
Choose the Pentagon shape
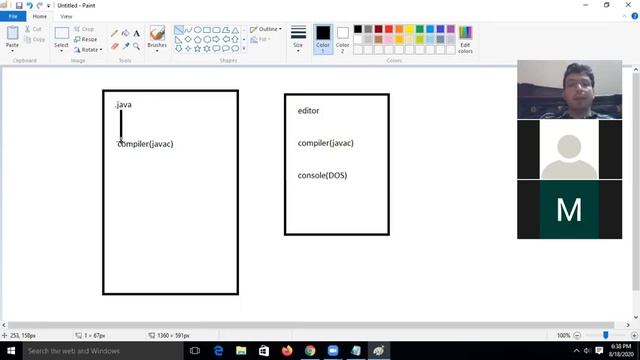(x=198, y=40)
